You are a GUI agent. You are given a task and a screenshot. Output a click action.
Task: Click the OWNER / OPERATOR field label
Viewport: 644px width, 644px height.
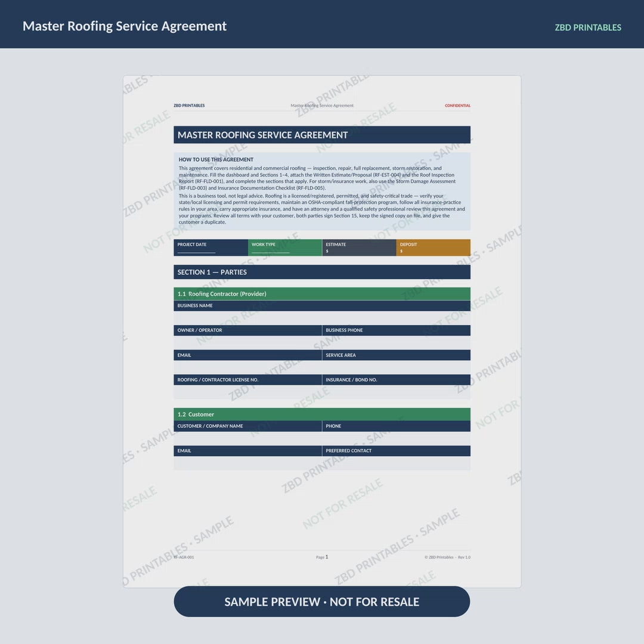200,330
